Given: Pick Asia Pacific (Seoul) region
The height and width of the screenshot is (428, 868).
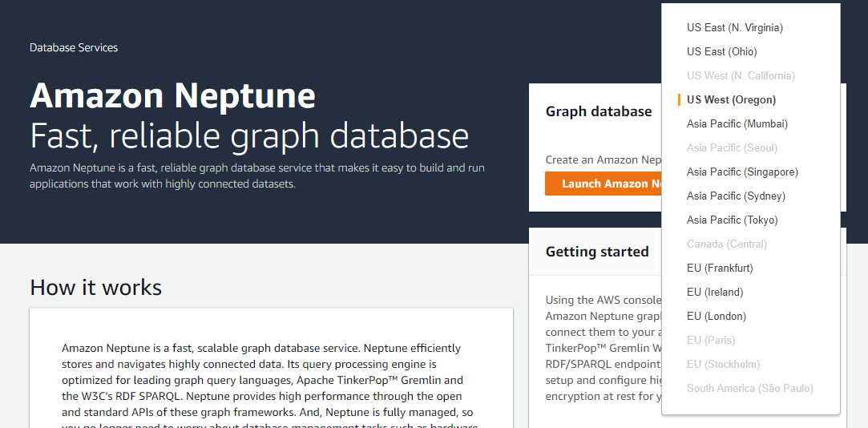Looking at the screenshot, I should pos(733,147).
